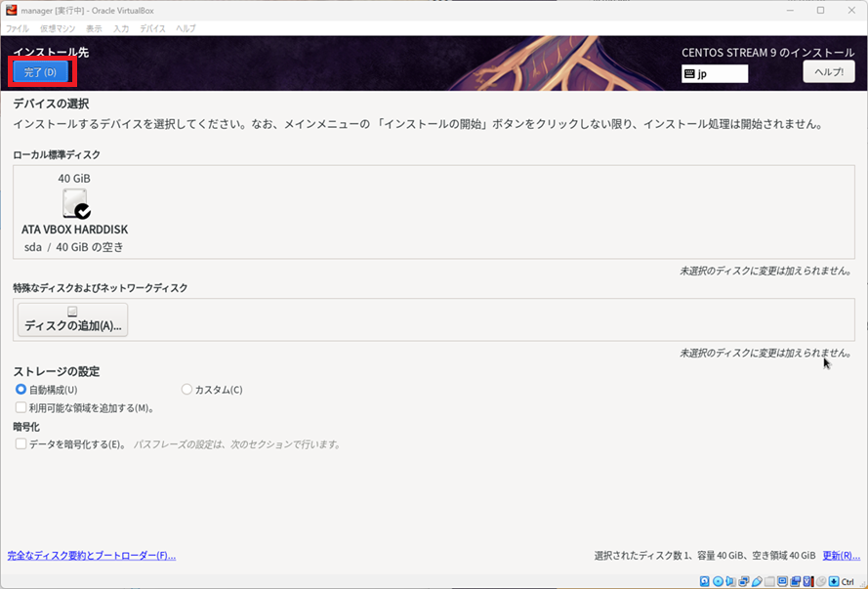
Task: Click the 更新(R)... link
Action: click(x=842, y=555)
